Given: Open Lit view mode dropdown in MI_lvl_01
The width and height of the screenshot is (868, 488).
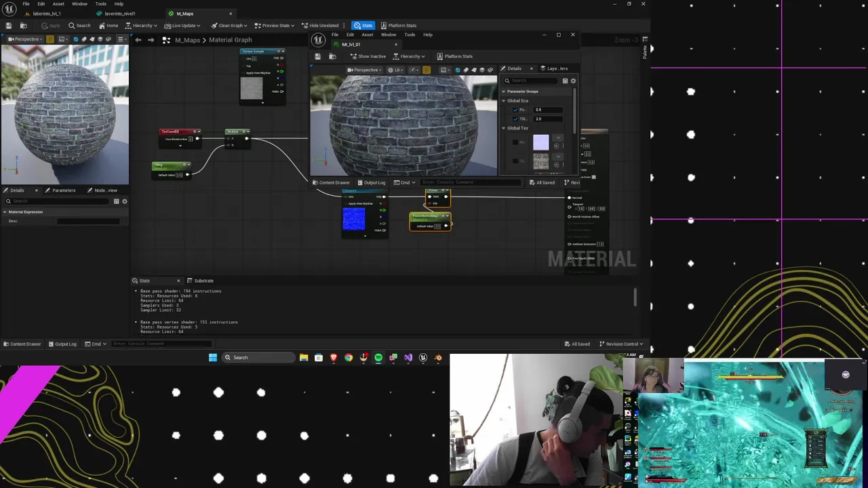Looking at the screenshot, I should coord(395,70).
